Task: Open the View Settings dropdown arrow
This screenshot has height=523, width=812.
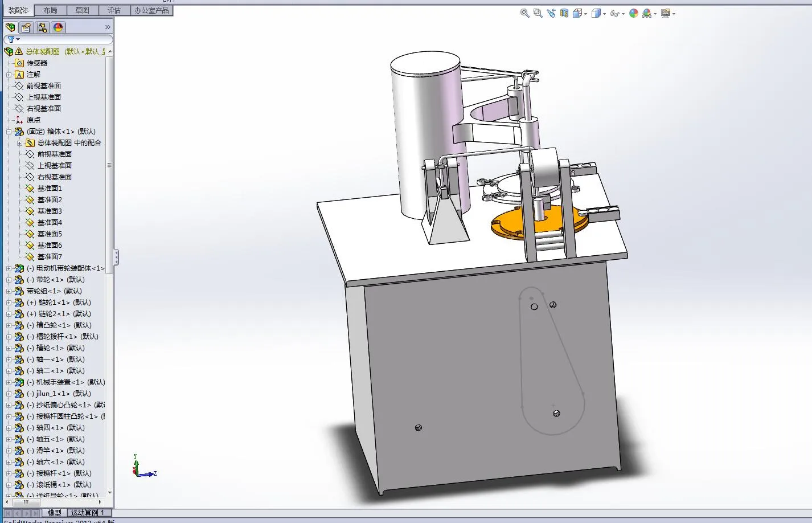Action: [x=674, y=14]
